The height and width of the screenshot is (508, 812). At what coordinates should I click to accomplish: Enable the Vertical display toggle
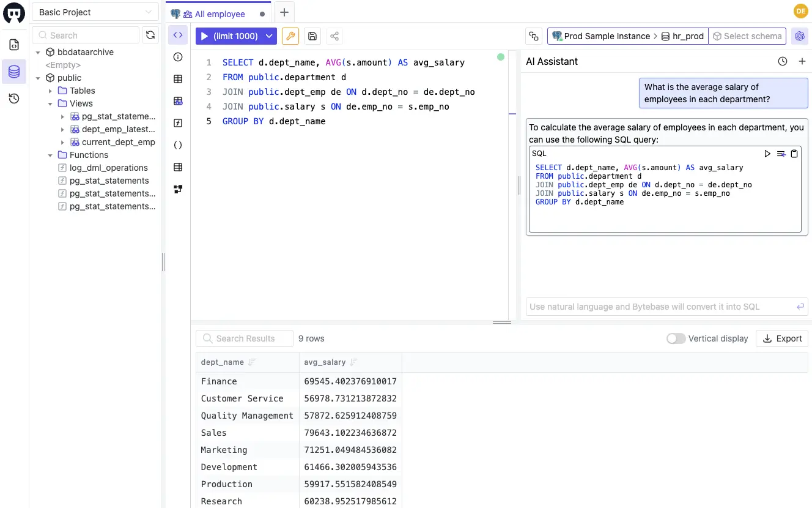coord(676,338)
